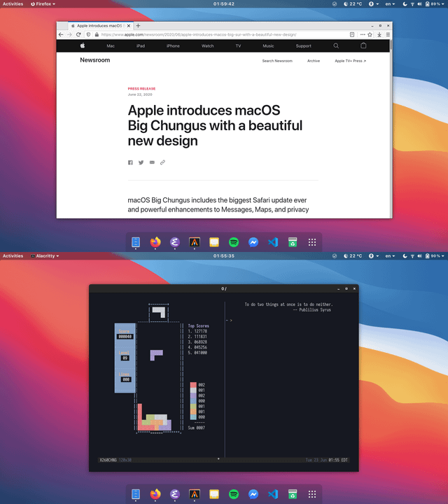The width and height of the screenshot is (448, 504).
Task: Go back using Firefox's back arrow
Action: [x=61, y=34]
